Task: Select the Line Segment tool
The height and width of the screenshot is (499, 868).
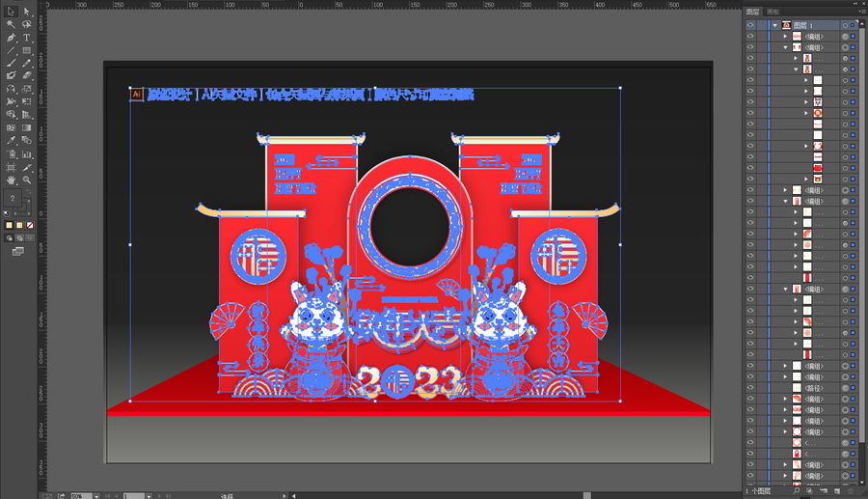Action: point(11,50)
